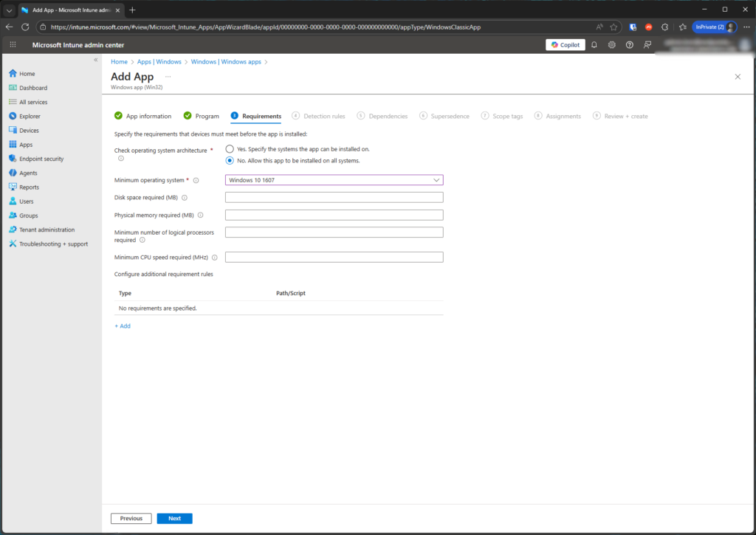Click the Next button
Viewport: 756px width, 535px height.
point(174,519)
